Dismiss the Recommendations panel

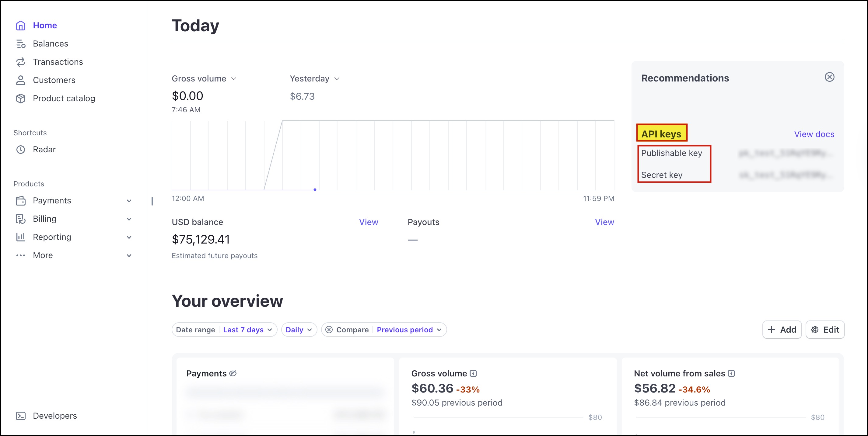[829, 77]
